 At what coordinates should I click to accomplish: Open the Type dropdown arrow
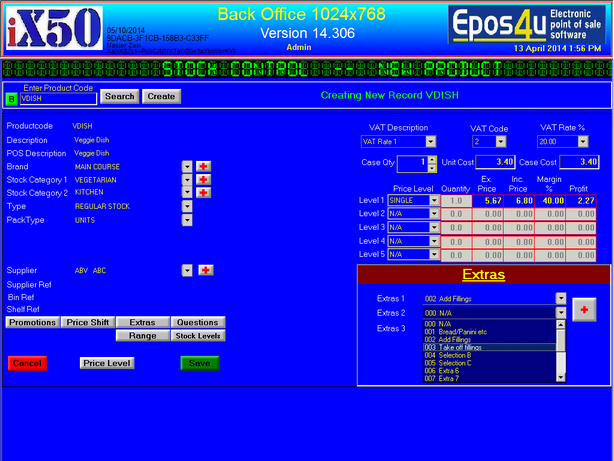click(x=187, y=206)
